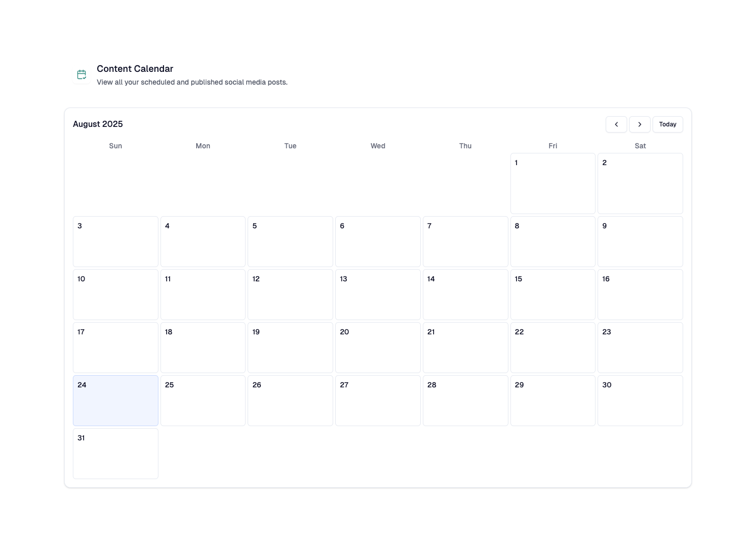Viewport: 756px width, 552px height.
Task: Click the scheduled posts description text
Action: (x=192, y=82)
